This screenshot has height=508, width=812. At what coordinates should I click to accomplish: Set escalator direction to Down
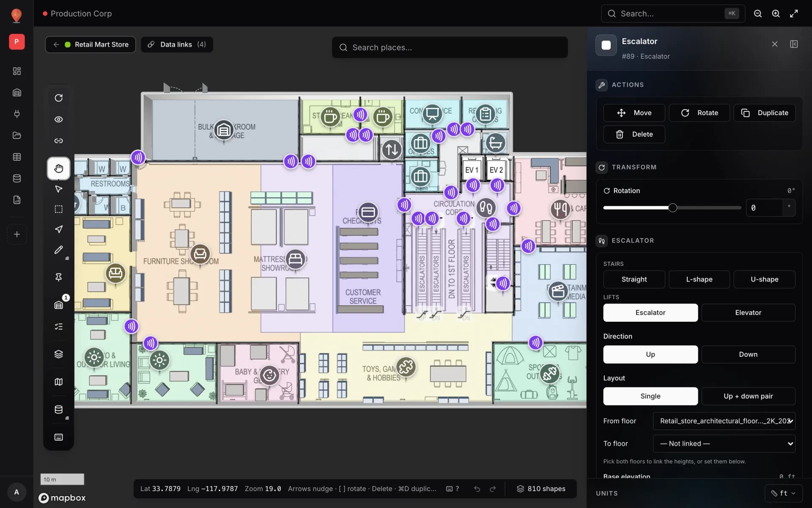(x=748, y=354)
